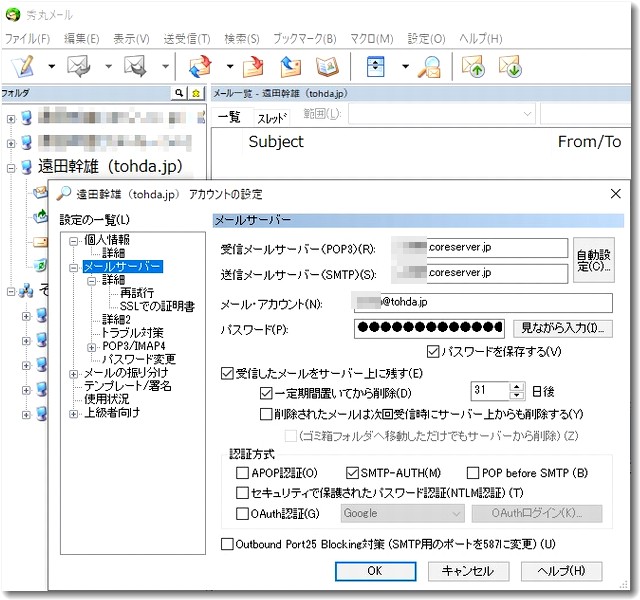Uncheck the パスワードを保存する checkbox

tap(433, 351)
